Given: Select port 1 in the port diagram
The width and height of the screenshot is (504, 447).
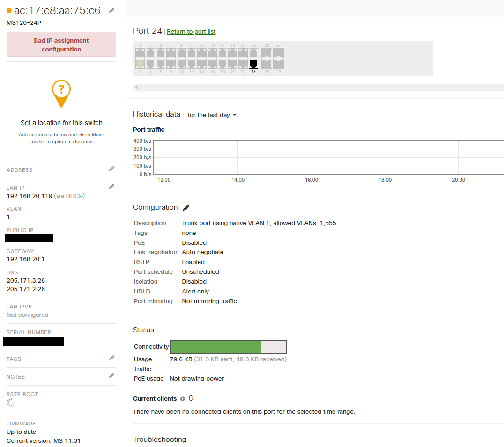Looking at the screenshot, I should pos(140,53).
